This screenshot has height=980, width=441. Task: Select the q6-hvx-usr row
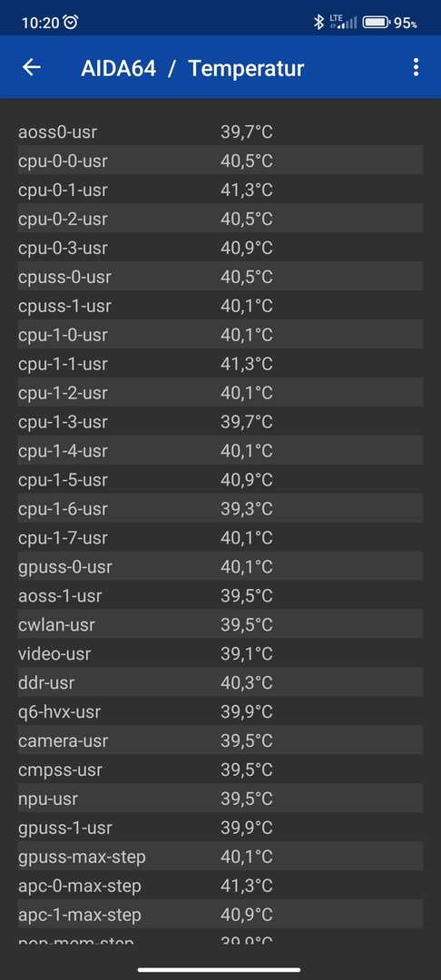(x=220, y=712)
